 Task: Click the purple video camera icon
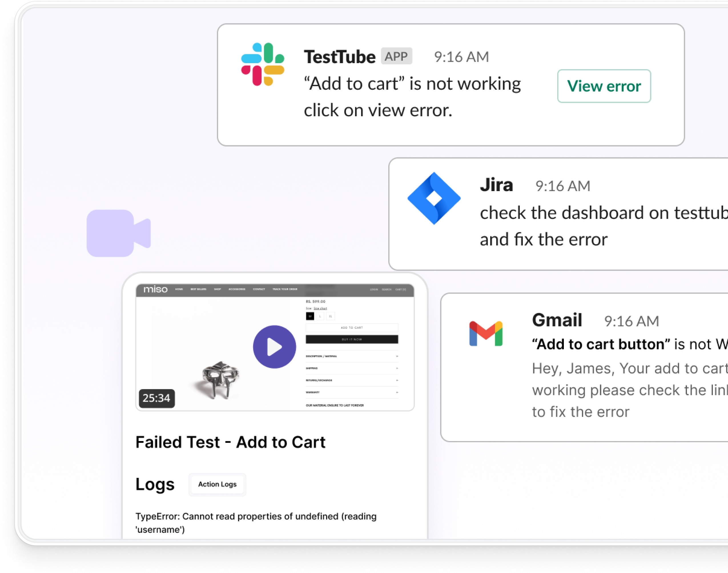(119, 233)
